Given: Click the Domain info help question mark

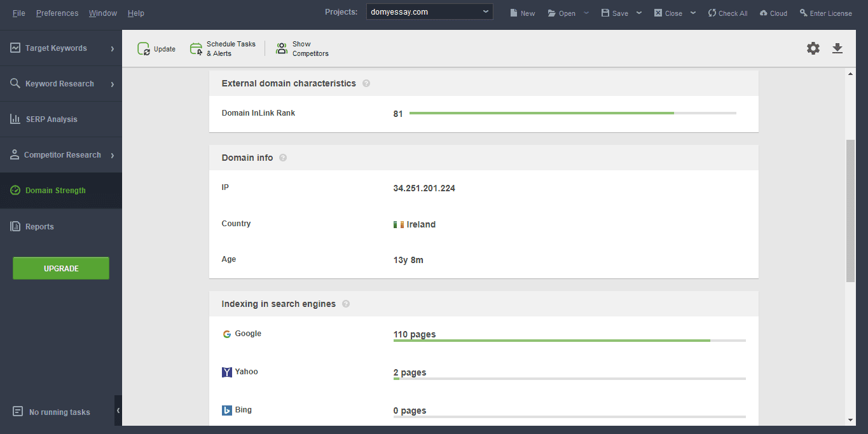Looking at the screenshot, I should coord(282,158).
